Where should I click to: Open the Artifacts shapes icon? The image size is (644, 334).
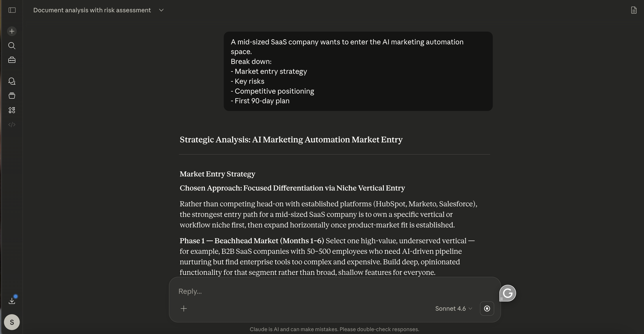(x=12, y=110)
